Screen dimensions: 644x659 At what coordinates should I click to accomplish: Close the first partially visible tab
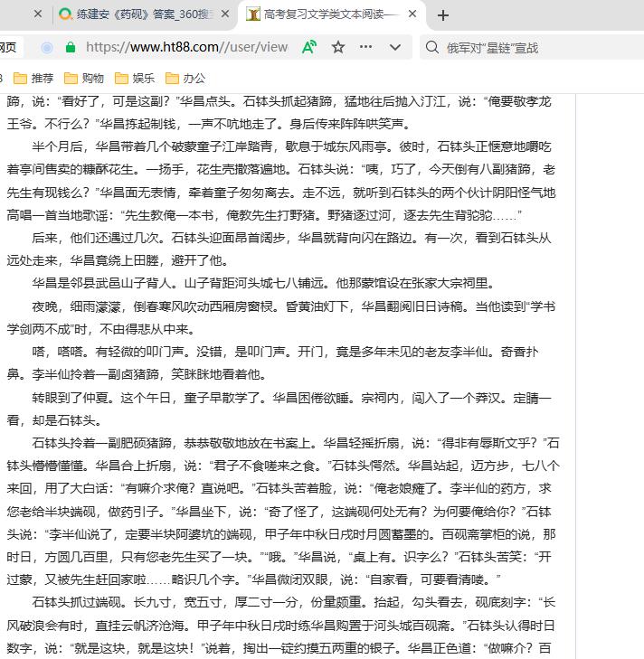pos(38,14)
